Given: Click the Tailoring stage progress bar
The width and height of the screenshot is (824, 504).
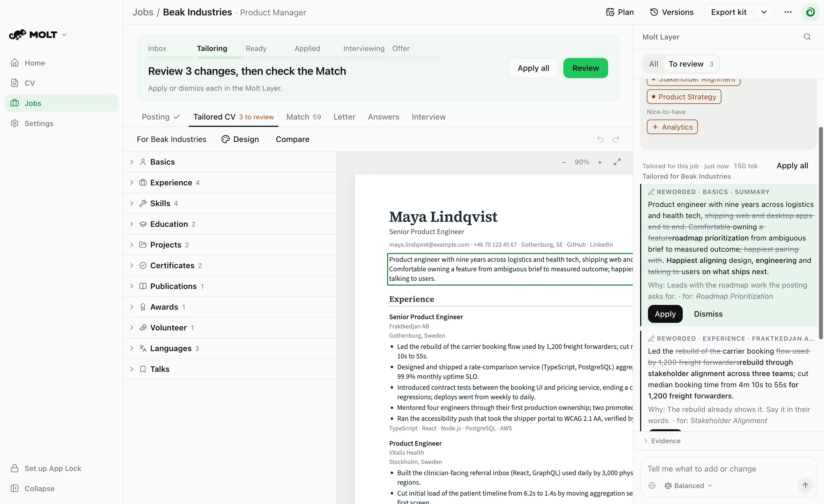Looking at the screenshot, I should pyautogui.click(x=220, y=57).
